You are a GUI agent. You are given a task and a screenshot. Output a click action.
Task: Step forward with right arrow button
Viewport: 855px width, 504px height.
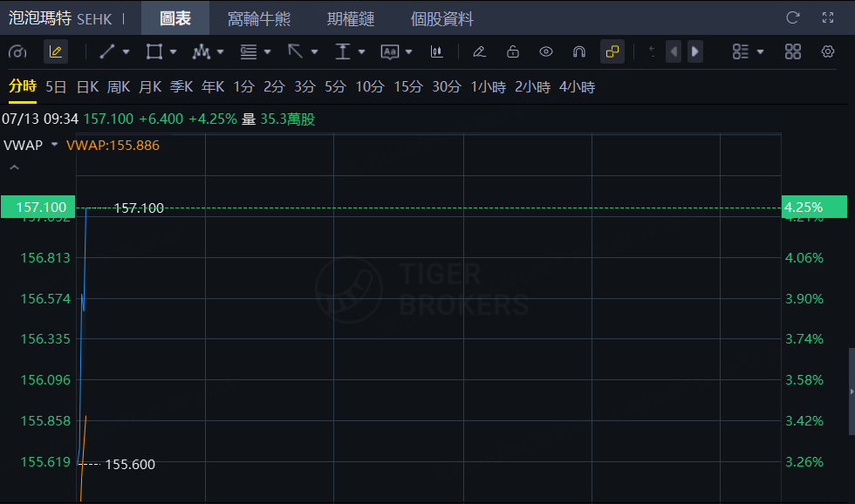tap(695, 51)
